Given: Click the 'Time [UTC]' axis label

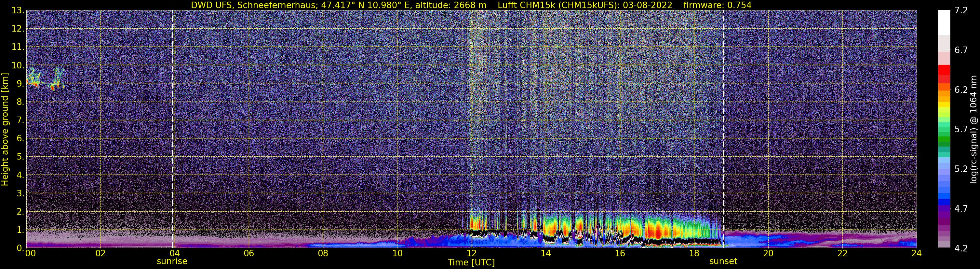Looking at the screenshot, I should tap(471, 262).
